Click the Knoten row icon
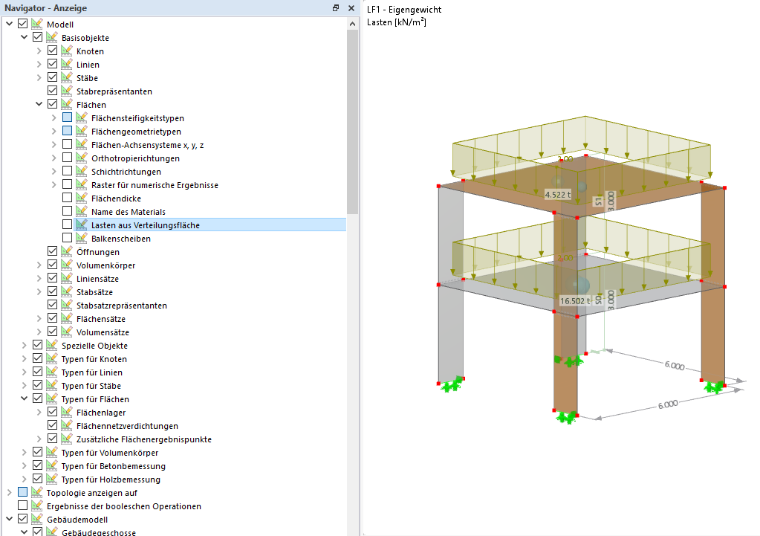 tap(67, 51)
